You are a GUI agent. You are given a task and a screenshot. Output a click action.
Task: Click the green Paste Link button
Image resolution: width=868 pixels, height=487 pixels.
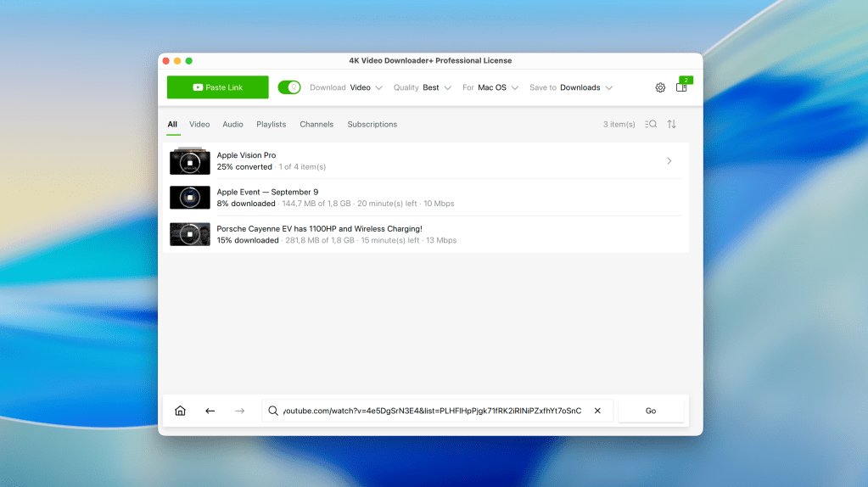(217, 87)
